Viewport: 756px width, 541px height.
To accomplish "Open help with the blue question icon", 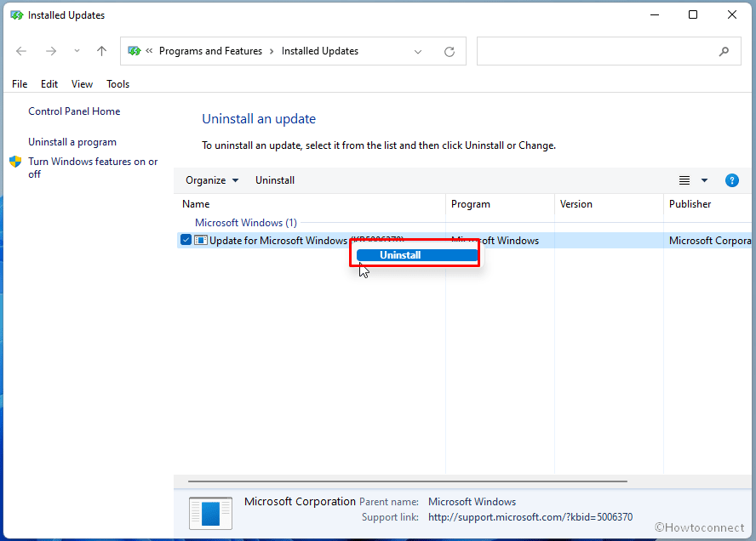I will pyautogui.click(x=732, y=180).
